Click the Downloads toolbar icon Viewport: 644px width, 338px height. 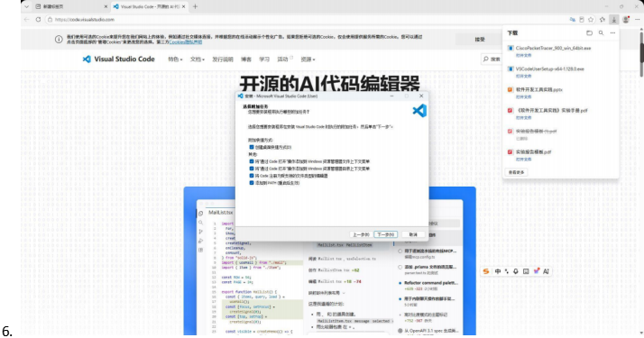pos(613,19)
